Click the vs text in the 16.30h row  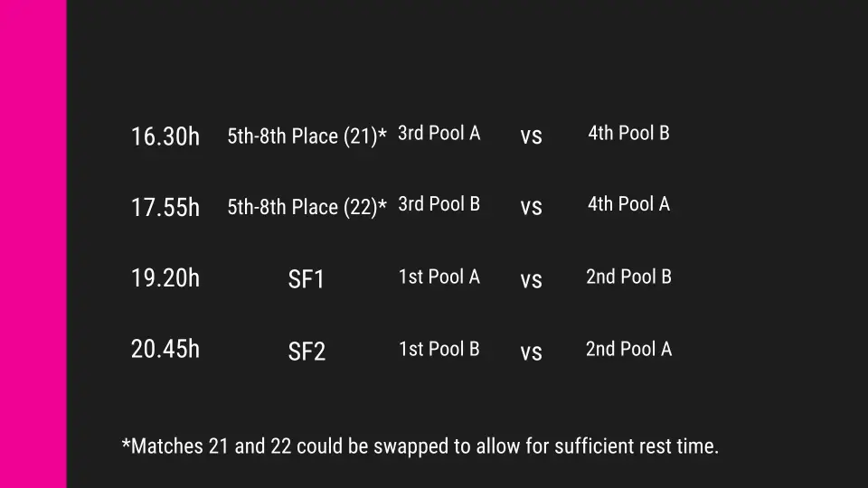click(532, 136)
